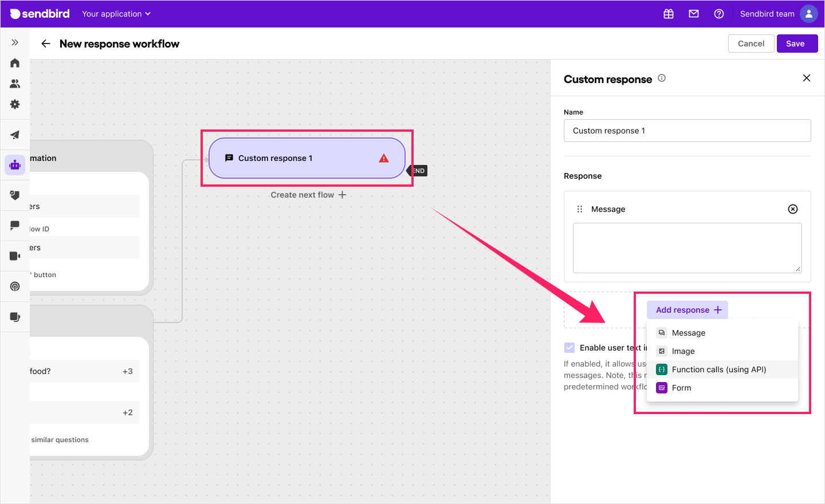Click the Message text area
The image size is (825, 504).
click(x=687, y=248)
